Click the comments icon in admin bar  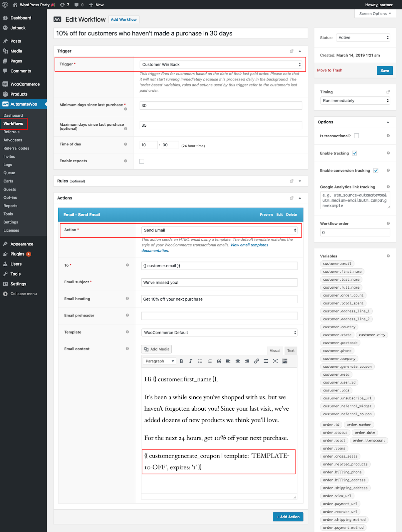79,5
